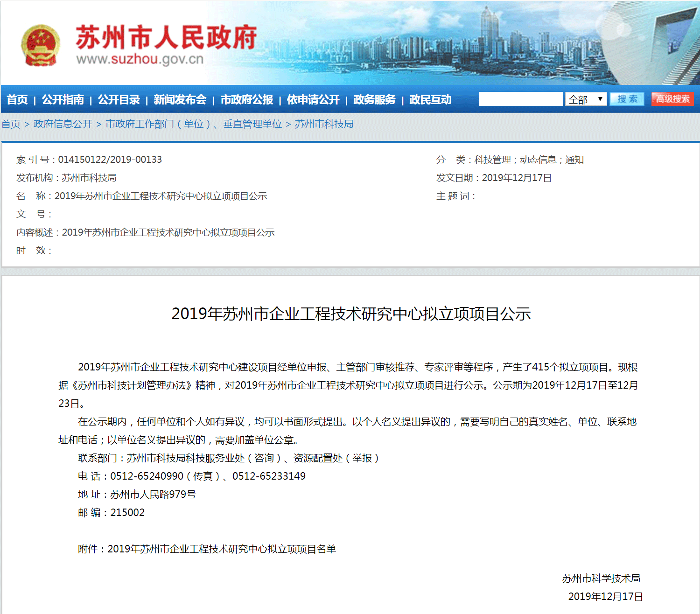Image resolution: width=700 pixels, height=614 pixels.
Task: Open 政府信息公开 breadcrumb link
Action: [63, 124]
